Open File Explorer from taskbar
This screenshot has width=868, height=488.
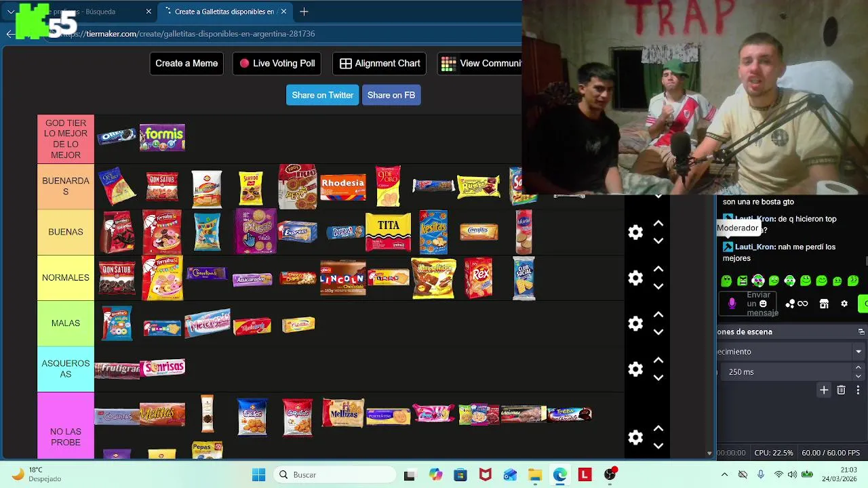pyautogui.click(x=534, y=474)
